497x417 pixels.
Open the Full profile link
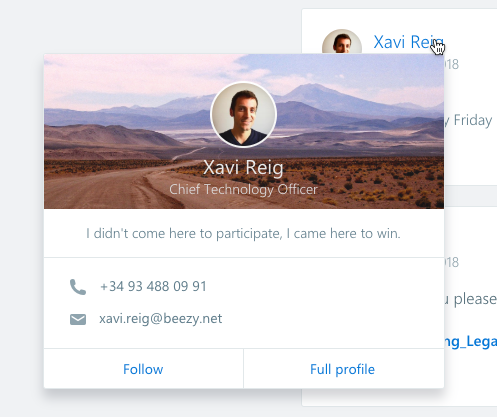point(343,369)
